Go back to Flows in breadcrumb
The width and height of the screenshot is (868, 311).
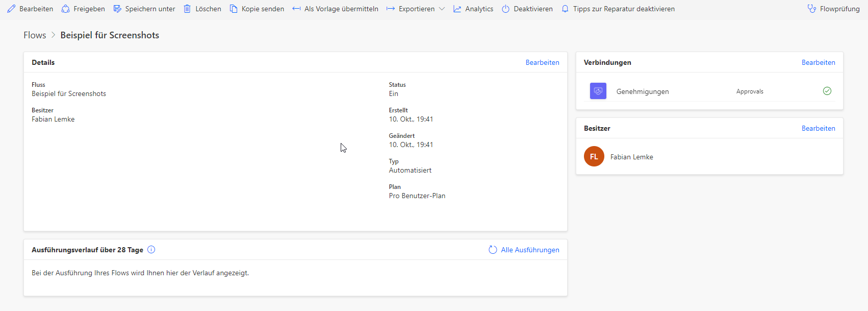coord(35,35)
